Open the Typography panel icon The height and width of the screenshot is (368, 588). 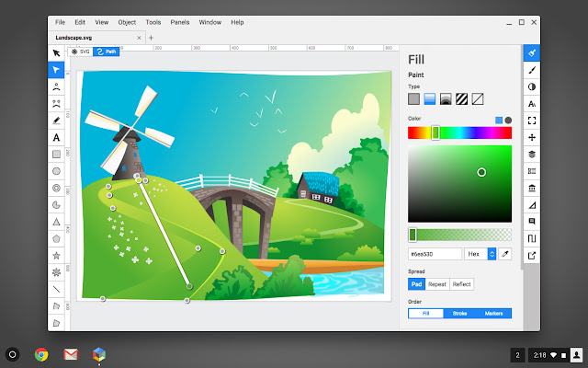532,104
